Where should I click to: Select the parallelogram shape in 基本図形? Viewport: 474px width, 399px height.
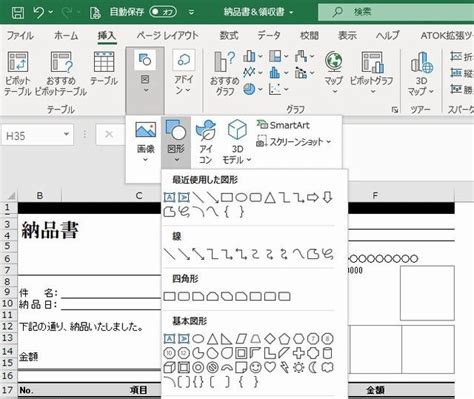click(x=241, y=339)
